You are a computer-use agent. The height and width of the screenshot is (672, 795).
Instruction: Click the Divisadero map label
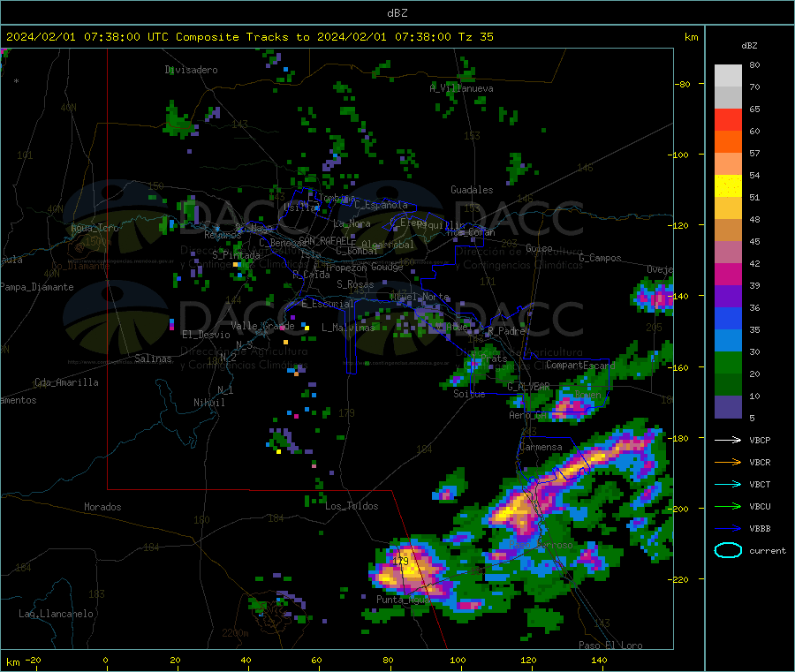tap(191, 70)
